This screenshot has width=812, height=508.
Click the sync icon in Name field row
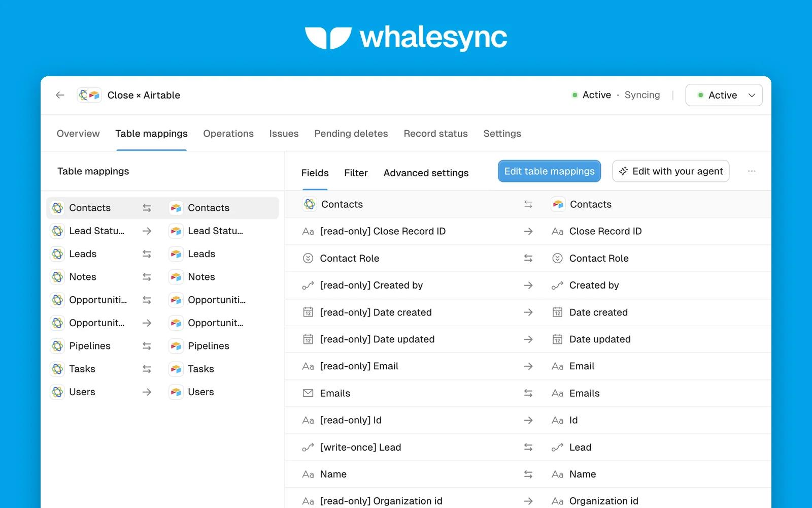(528, 474)
